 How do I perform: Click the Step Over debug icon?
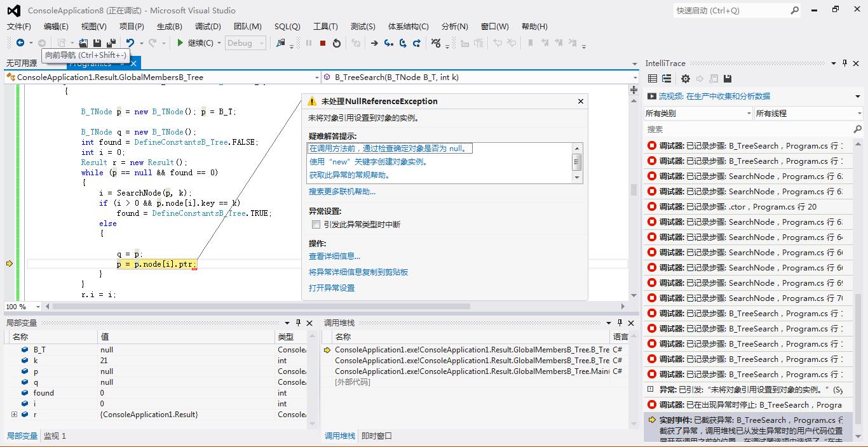click(x=403, y=43)
